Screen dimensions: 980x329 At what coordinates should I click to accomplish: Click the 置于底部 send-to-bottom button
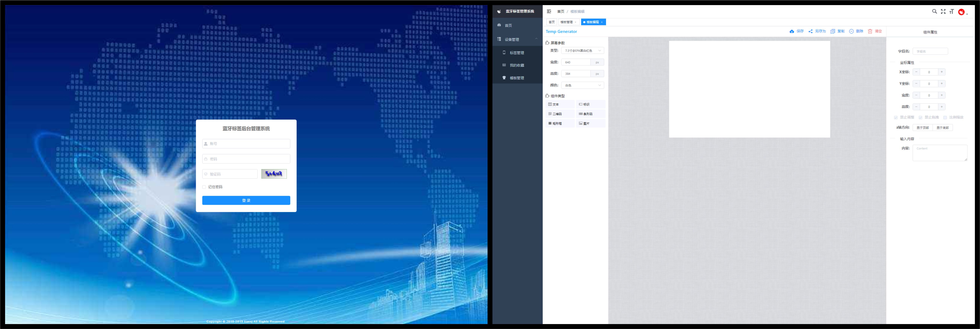click(943, 128)
